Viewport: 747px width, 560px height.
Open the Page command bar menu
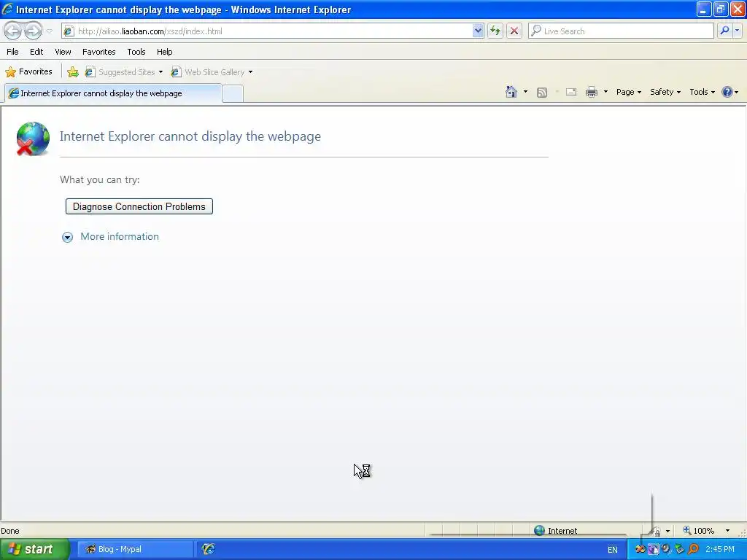click(x=628, y=92)
